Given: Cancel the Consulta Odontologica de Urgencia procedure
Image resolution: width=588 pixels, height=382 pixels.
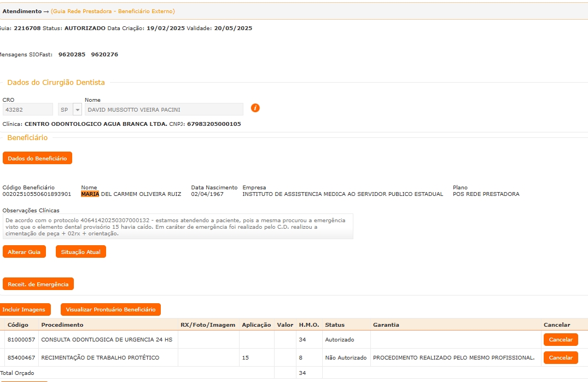Looking at the screenshot, I should pos(560,340).
